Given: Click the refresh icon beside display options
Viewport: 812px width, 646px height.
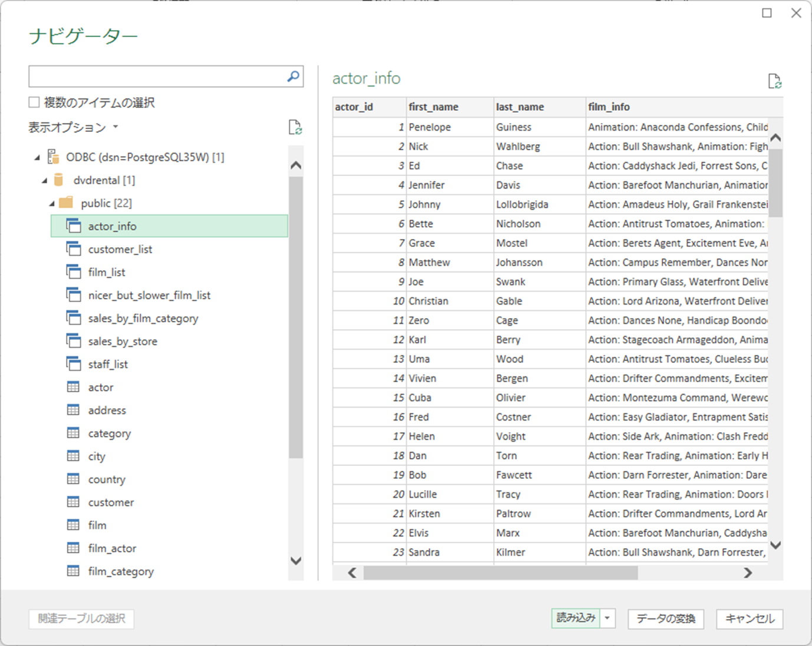Looking at the screenshot, I should coord(295,127).
